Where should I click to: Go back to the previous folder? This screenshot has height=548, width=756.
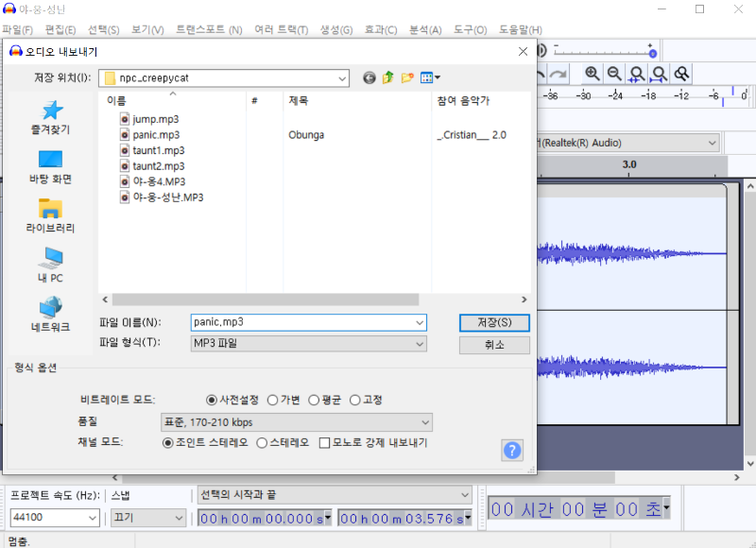coord(369,77)
